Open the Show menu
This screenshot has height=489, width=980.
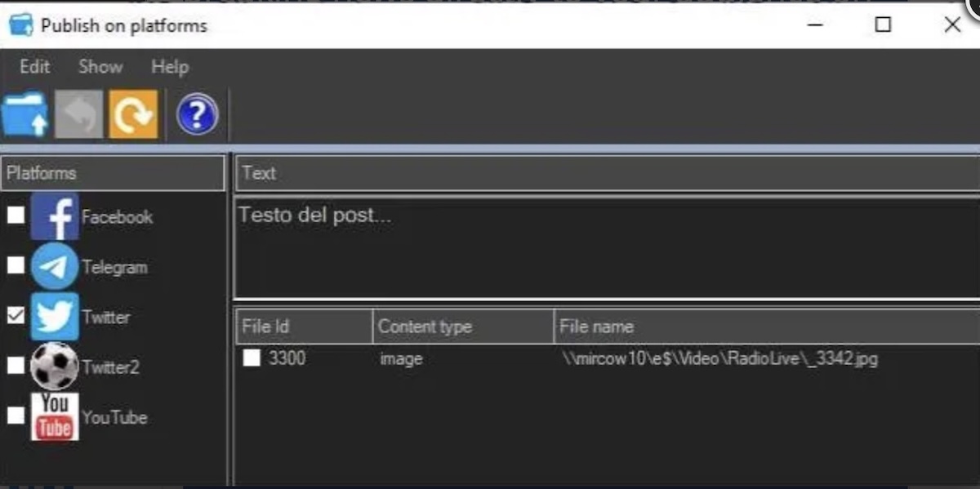(100, 67)
